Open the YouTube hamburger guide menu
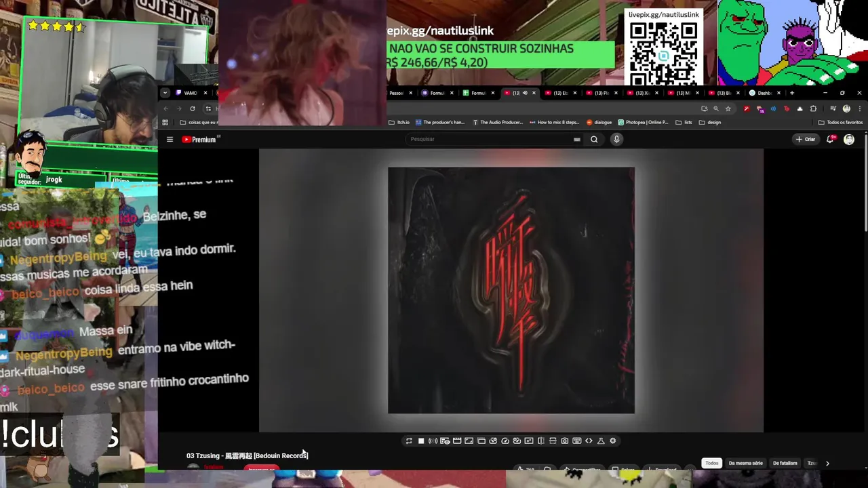 170,140
